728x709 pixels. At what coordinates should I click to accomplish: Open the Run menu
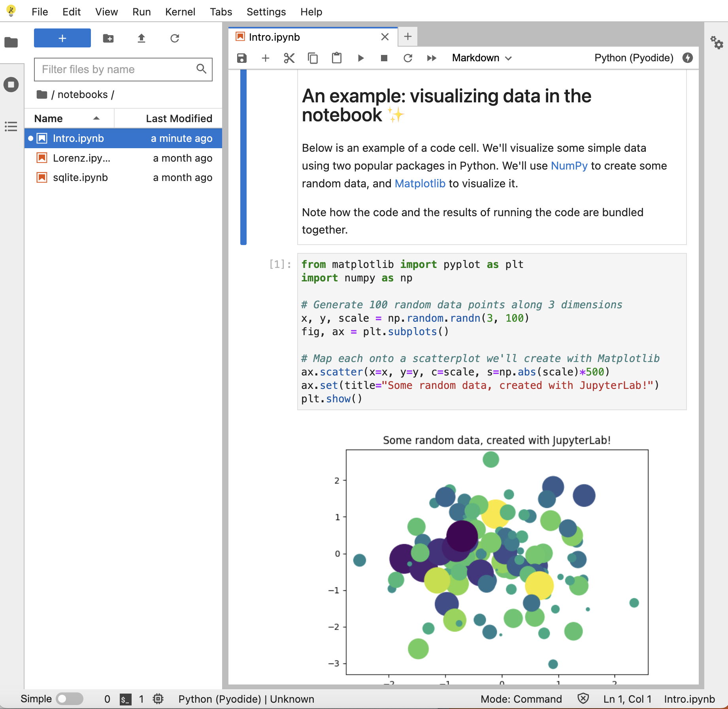(141, 12)
